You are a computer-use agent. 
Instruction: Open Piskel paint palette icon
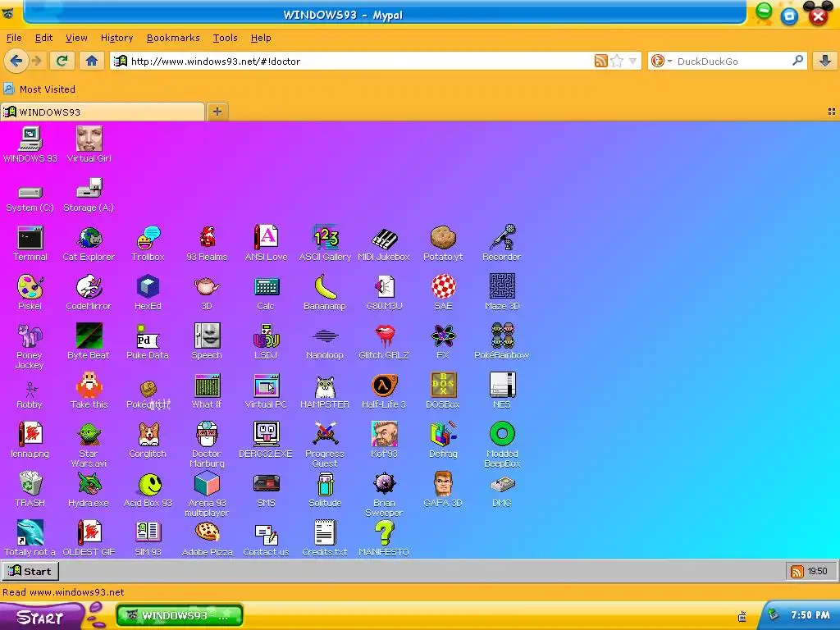[x=30, y=293]
